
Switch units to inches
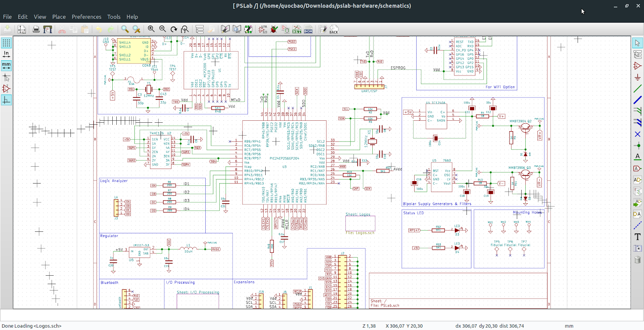6,54
